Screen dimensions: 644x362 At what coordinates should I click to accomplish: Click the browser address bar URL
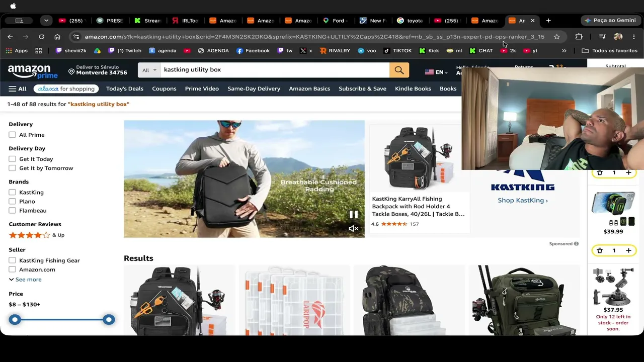coord(314,37)
